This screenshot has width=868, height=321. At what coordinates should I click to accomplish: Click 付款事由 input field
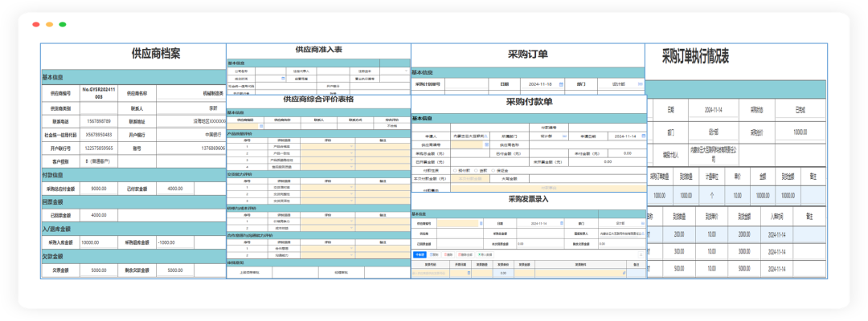549,188
